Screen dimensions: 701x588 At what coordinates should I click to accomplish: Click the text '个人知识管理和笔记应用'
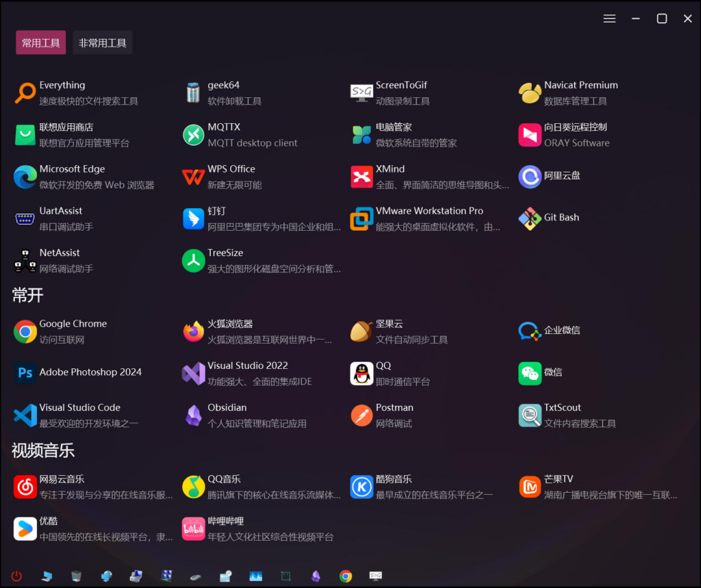tap(257, 424)
